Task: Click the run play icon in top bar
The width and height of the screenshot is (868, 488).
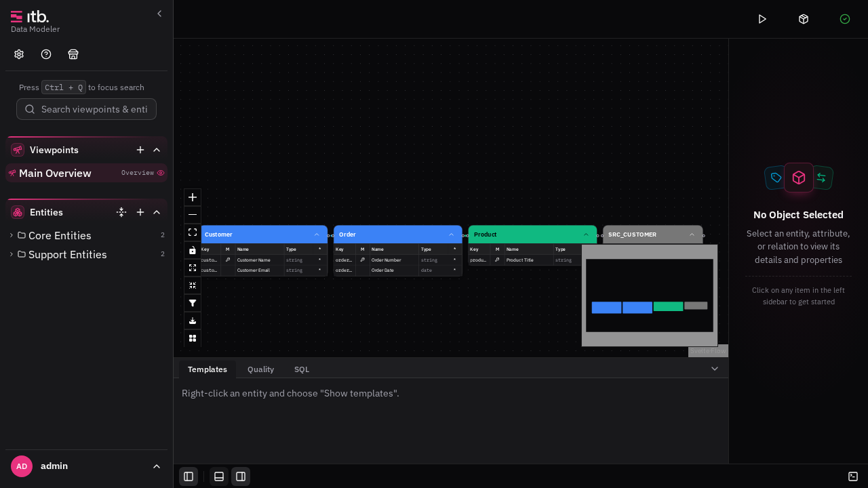Action: pyautogui.click(x=762, y=19)
